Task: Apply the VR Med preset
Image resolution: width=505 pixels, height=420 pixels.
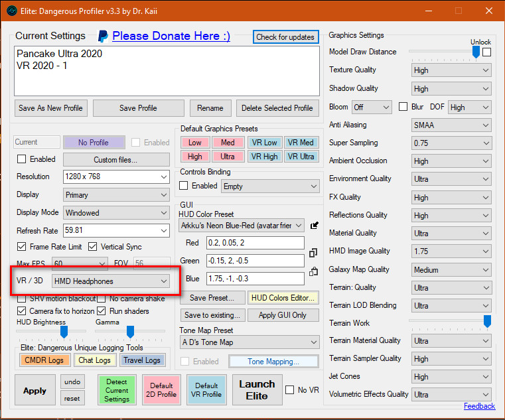Action: pos(301,143)
